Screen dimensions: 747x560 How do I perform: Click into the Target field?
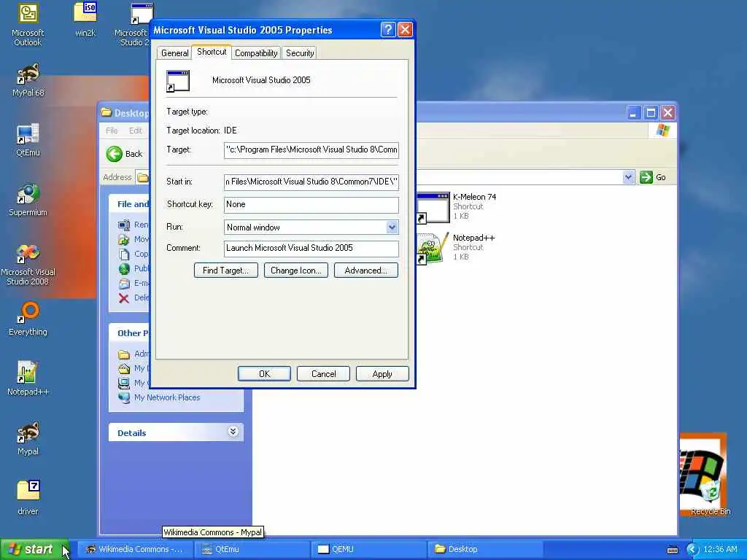click(311, 149)
